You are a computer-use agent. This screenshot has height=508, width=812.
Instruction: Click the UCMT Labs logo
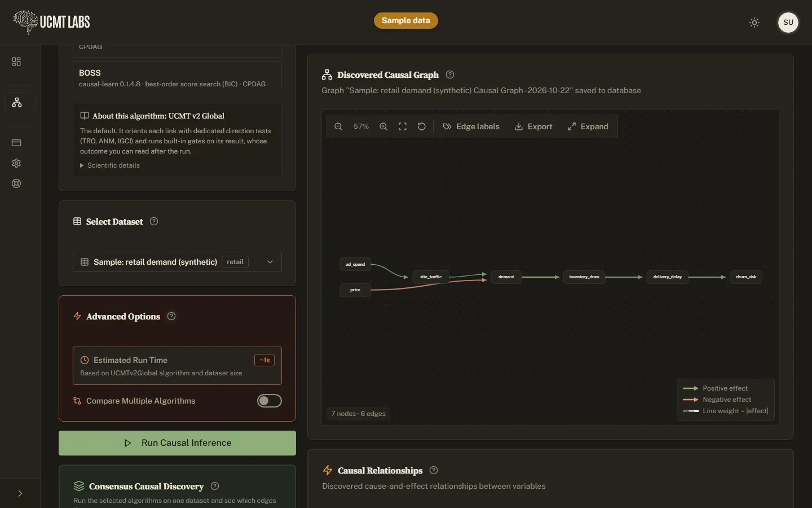[x=52, y=22]
